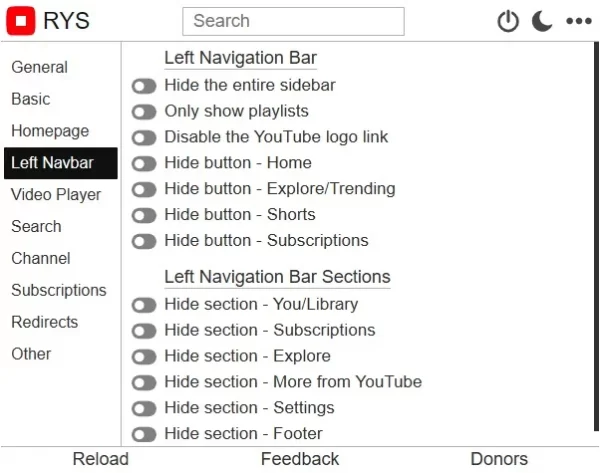This screenshot has height=473, width=600.
Task: Toggle Hide section - More from YouTube
Action: click(144, 383)
